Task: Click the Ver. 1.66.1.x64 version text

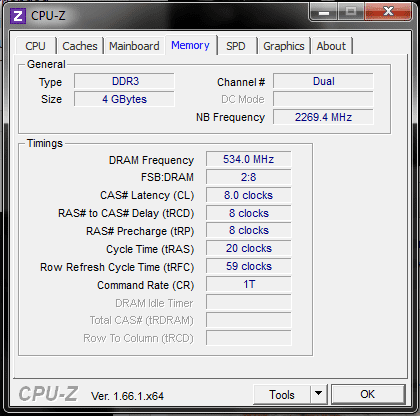Action: point(127,396)
